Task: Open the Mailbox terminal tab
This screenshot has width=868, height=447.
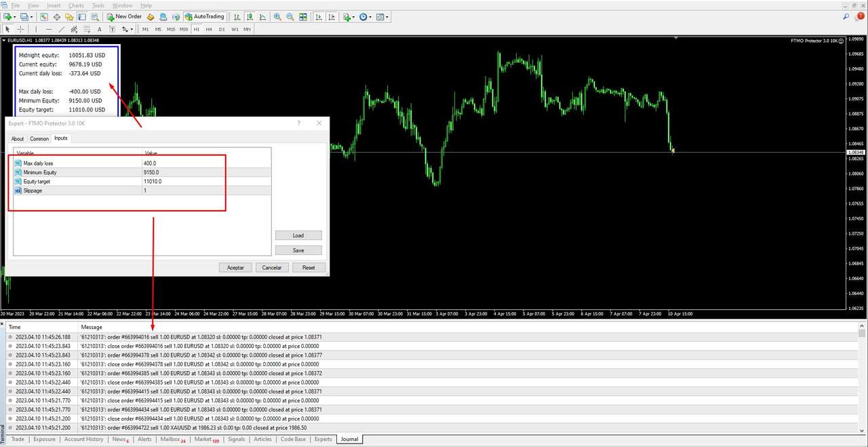Action: click(173, 440)
